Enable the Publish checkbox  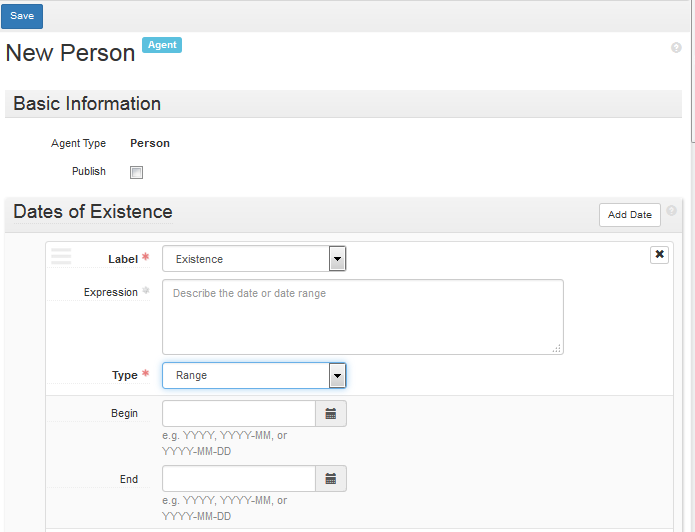137,172
